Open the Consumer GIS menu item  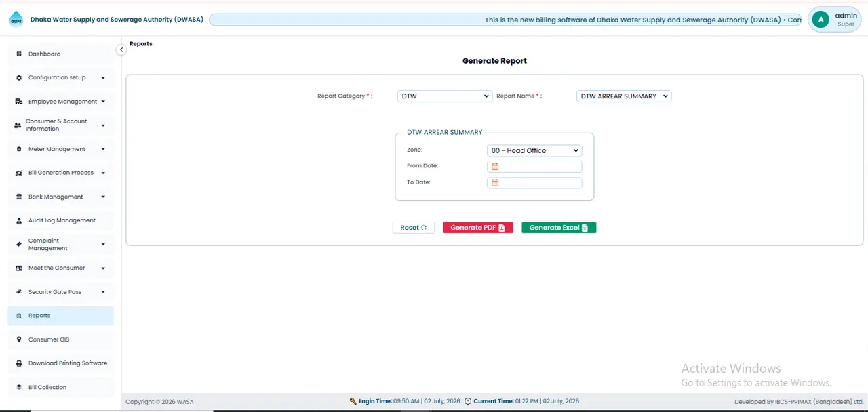61,339
